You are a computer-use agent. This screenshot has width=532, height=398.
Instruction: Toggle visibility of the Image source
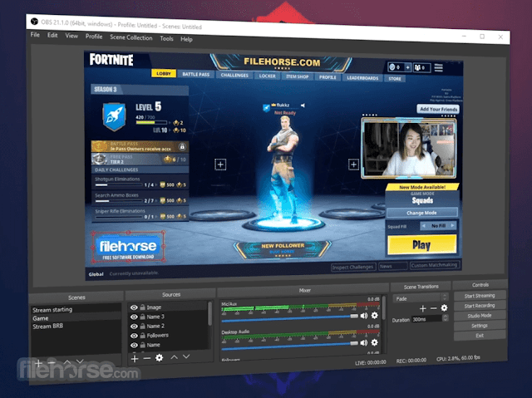(134, 307)
